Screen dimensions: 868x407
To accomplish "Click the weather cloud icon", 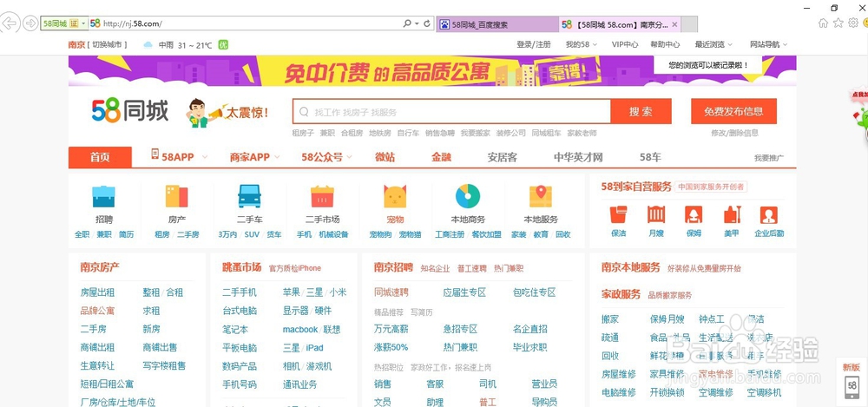I will click(x=148, y=45).
